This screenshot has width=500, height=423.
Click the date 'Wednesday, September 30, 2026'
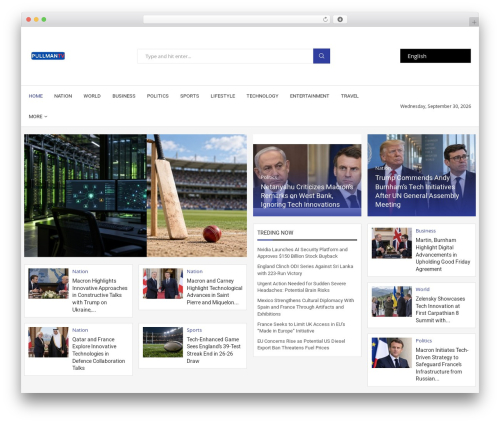435,106
